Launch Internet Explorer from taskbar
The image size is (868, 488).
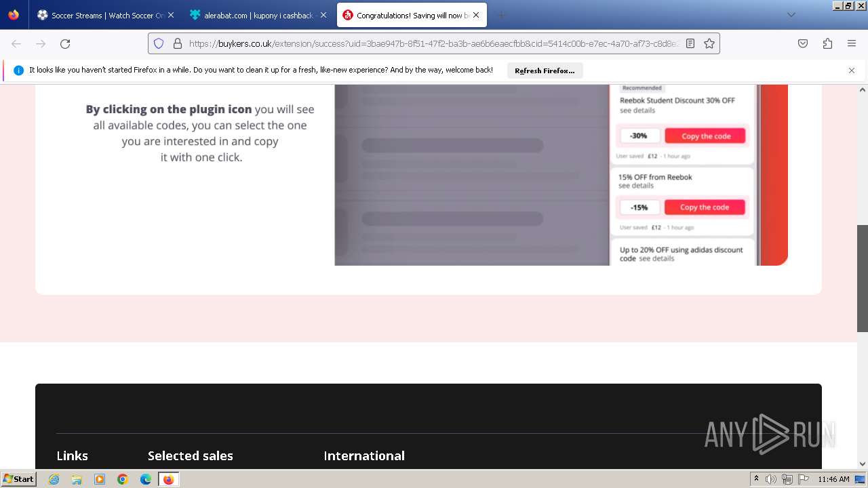(54, 479)
